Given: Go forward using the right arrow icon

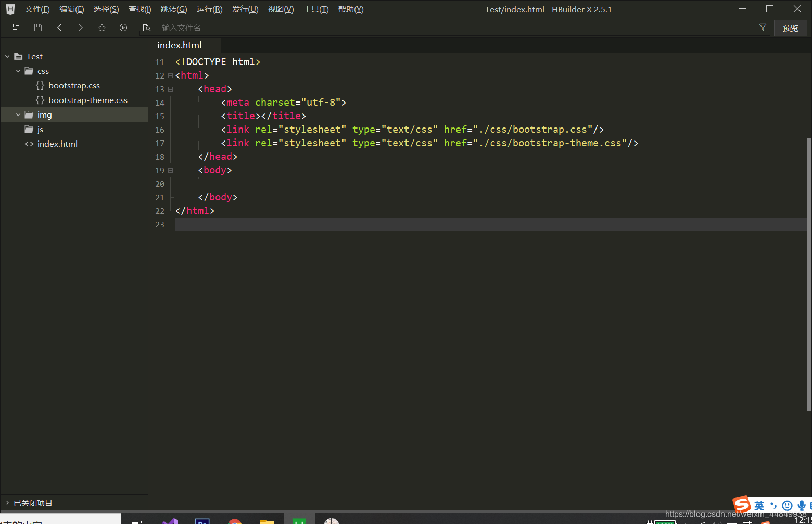Looking at the screenshot, I should click(x=80, y=28).
